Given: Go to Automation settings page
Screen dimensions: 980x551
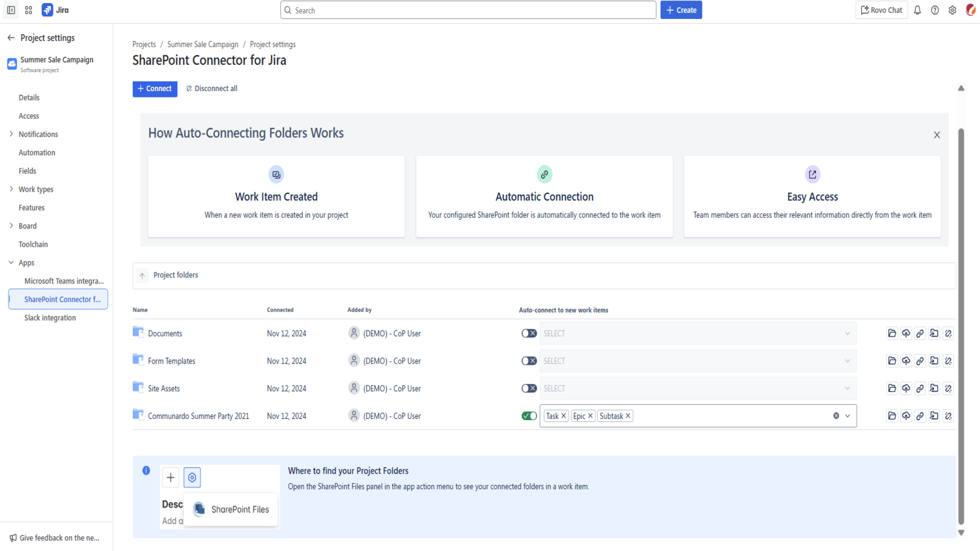Looking at the screenshot, I should [37, 152].
